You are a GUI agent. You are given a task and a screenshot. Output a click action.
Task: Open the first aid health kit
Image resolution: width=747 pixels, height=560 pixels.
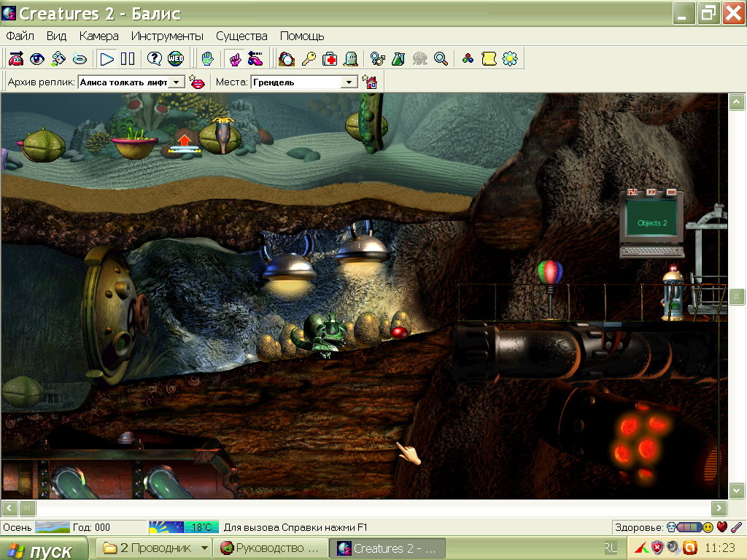pyautogui.click(x=330, y=59)
